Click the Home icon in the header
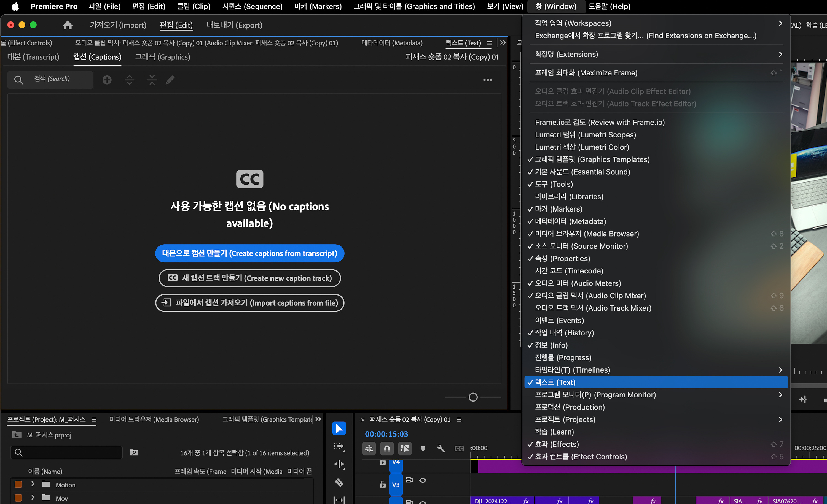This screenshot has height=504, width=827. [x=68, y=25]
